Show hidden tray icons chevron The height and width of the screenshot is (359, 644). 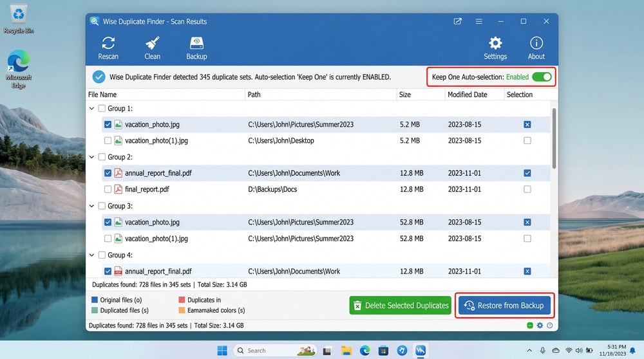click(529, 351)
